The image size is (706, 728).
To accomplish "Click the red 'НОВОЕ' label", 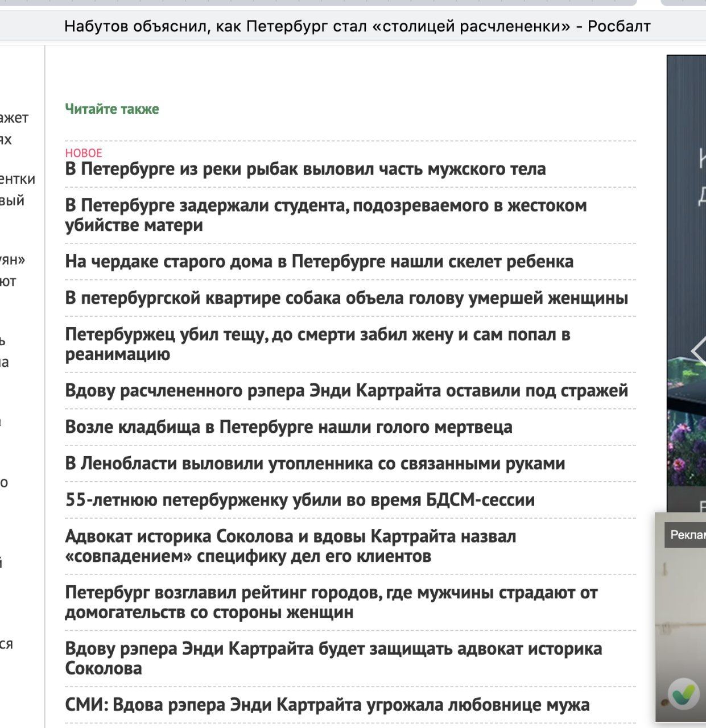I will coord(84,153).
